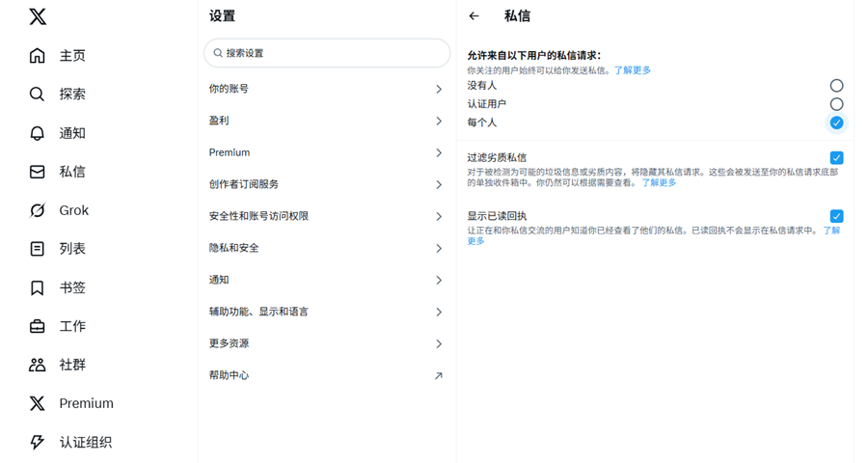This screenshot has width=868, height=463.
Task: Click the 显示已读回执 label text
Action: [x=497, y=216]
